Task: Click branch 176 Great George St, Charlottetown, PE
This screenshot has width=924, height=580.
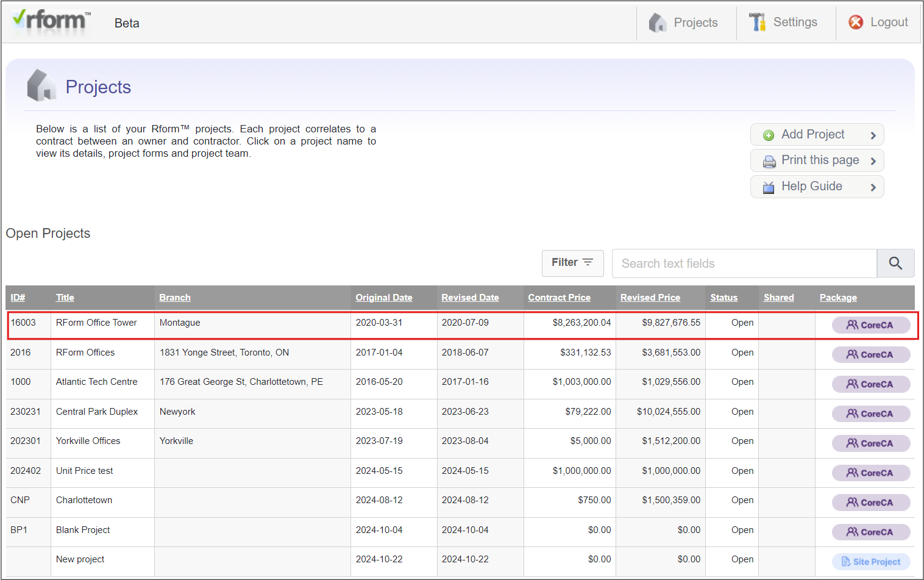Action: point(241,382)
